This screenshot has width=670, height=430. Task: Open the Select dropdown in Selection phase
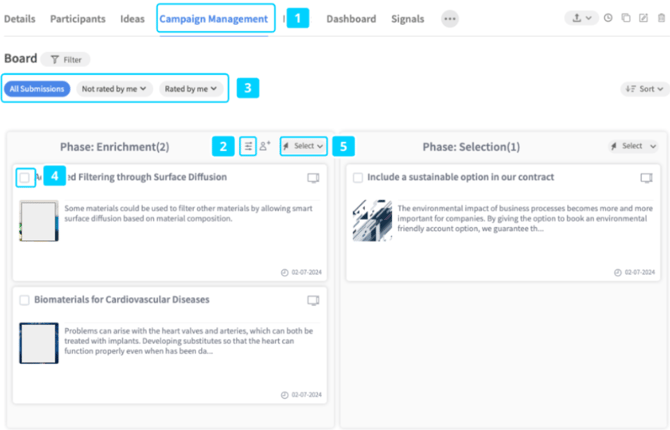pyautogui.click(x=633, y=146)
